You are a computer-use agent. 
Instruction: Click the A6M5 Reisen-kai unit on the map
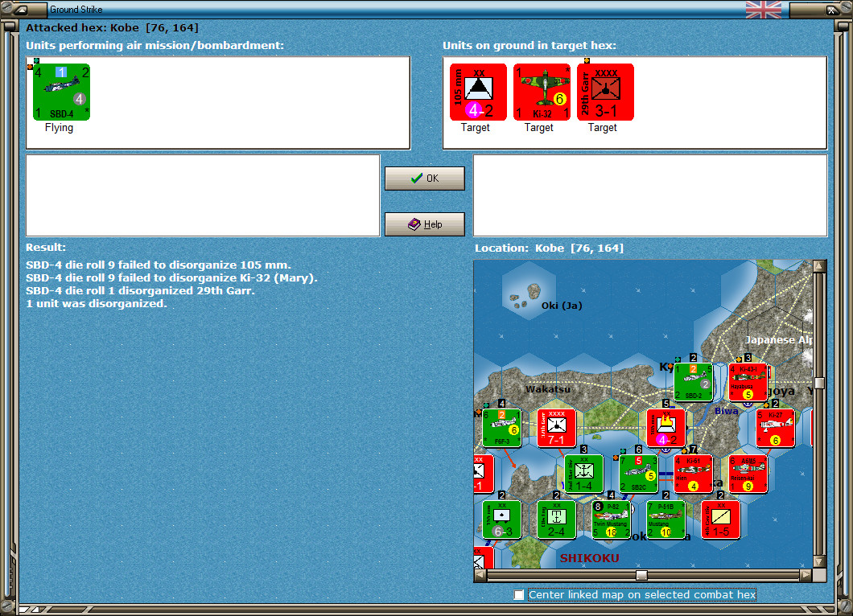(x=748, y=474)
